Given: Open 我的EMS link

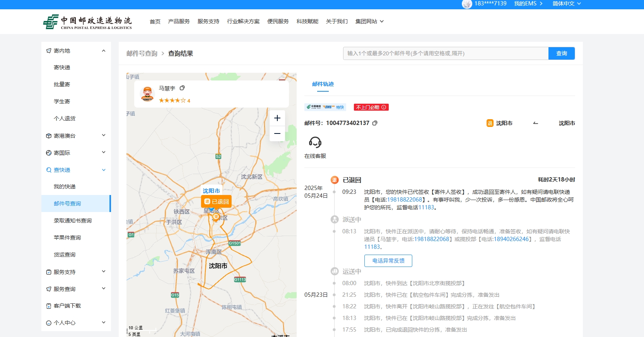Looking at the screenshot, I should coord(528,3).
